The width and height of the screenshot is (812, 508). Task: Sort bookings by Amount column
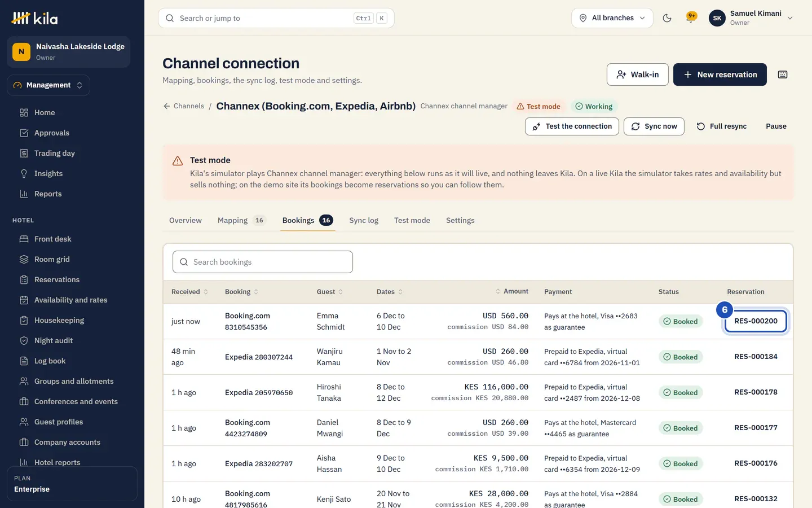coord(512,291)
